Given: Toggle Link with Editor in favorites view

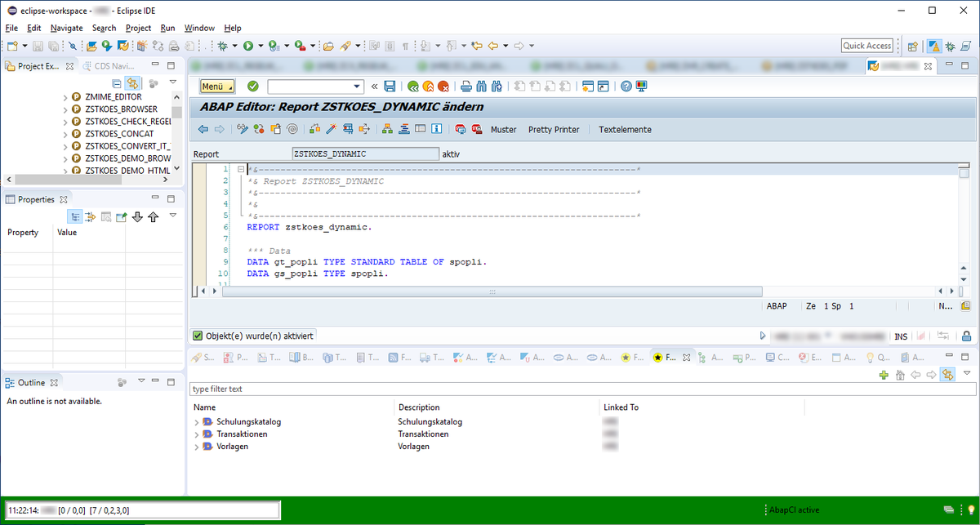Looking at the screenshot, I should [947, 374].
